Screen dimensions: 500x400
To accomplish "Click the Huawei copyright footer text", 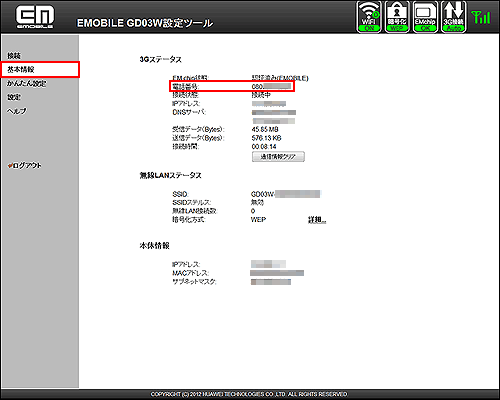I will 249,394.
